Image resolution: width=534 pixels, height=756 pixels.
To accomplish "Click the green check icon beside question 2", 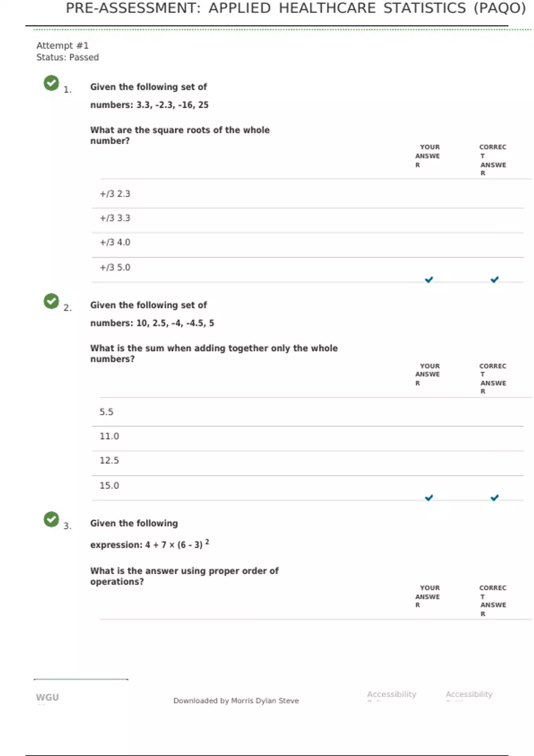I will click(51, 301).
